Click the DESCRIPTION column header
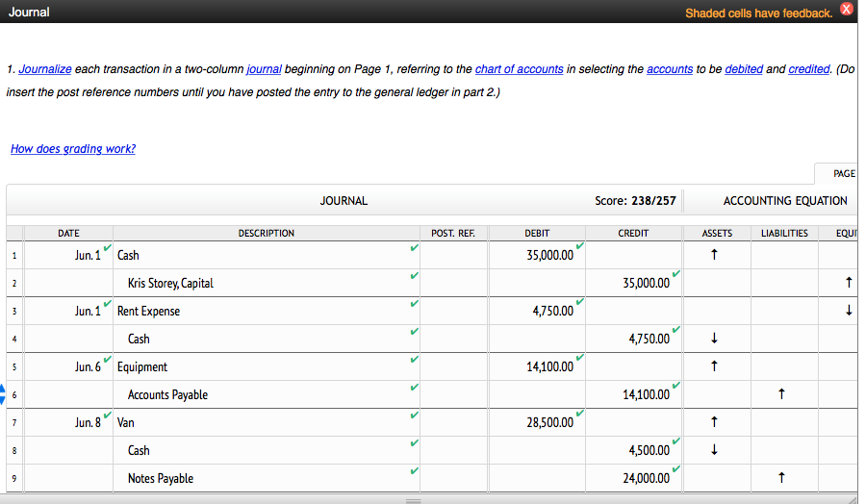 (x=267, y=233)
